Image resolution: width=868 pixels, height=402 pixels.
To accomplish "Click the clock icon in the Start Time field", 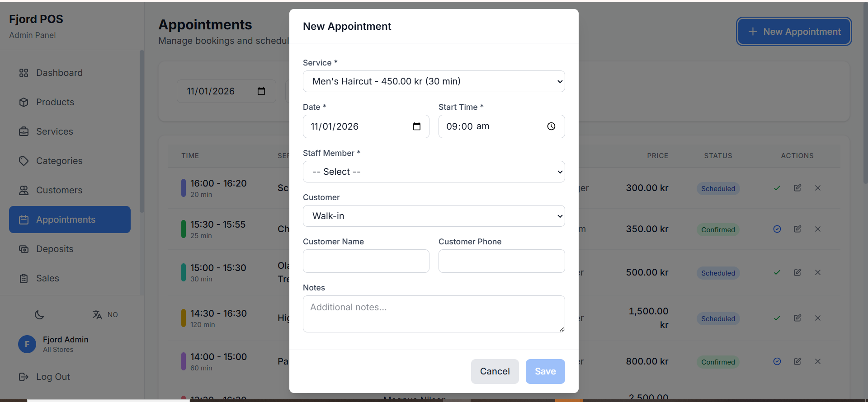I will click(x=551, y=126).
